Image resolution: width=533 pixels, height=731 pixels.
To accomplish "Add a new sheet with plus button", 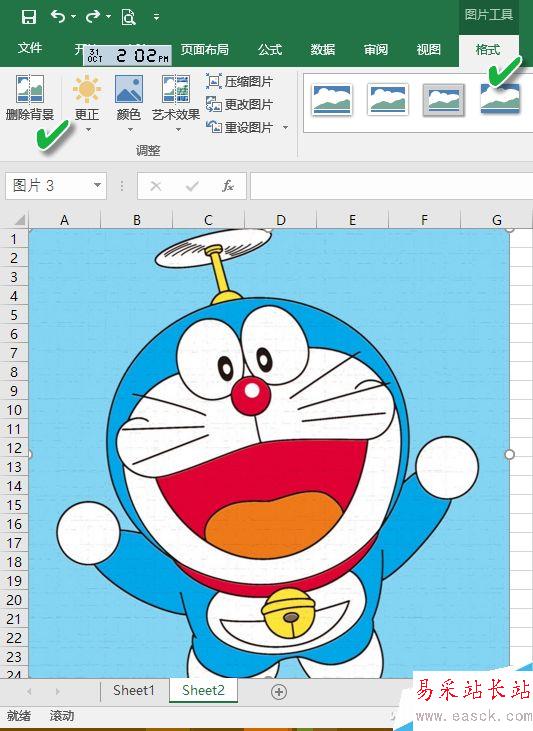I will (279, 692).
